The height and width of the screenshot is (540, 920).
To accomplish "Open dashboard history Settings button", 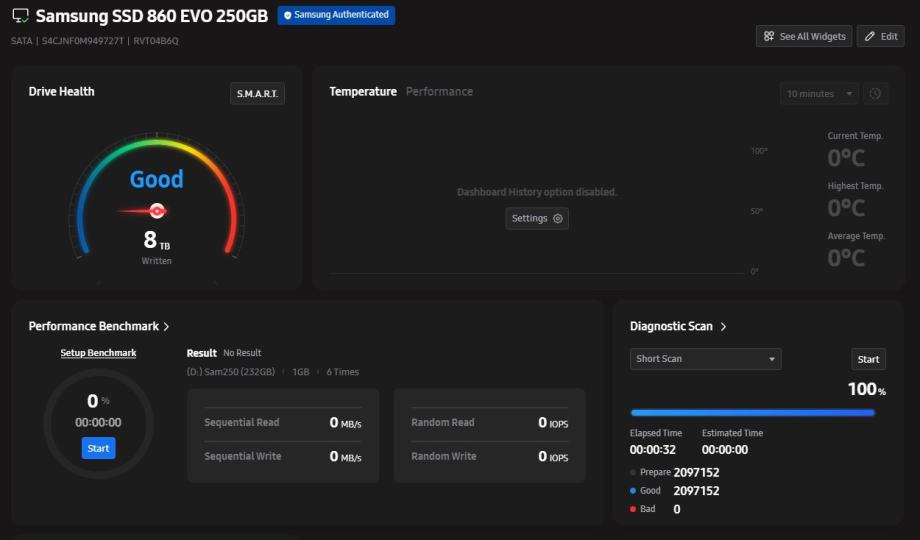I will click(537, 218).
